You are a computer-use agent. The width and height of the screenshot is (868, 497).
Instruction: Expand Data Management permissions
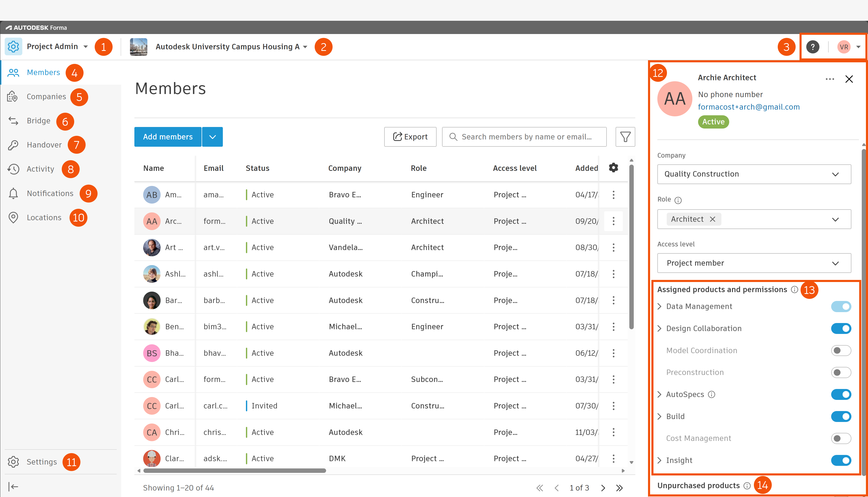[659, 306]
